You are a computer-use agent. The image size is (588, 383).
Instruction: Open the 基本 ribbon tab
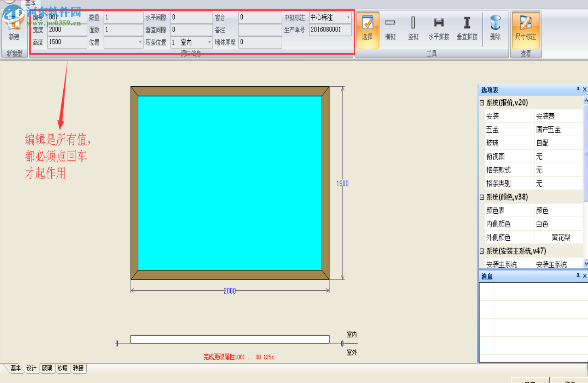tap(31, 3)
